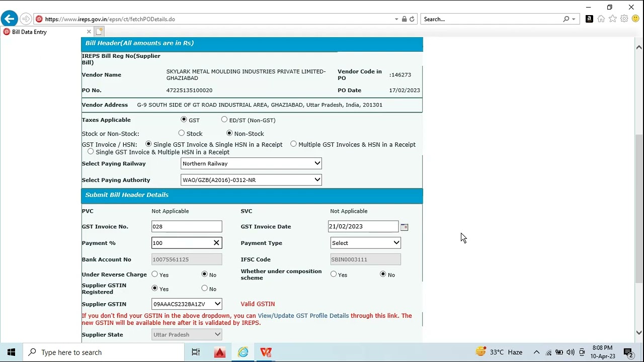Viewport: 644px width, 362px height.
Task: Open Task View on taskbar
Action: tap(196, 352)
